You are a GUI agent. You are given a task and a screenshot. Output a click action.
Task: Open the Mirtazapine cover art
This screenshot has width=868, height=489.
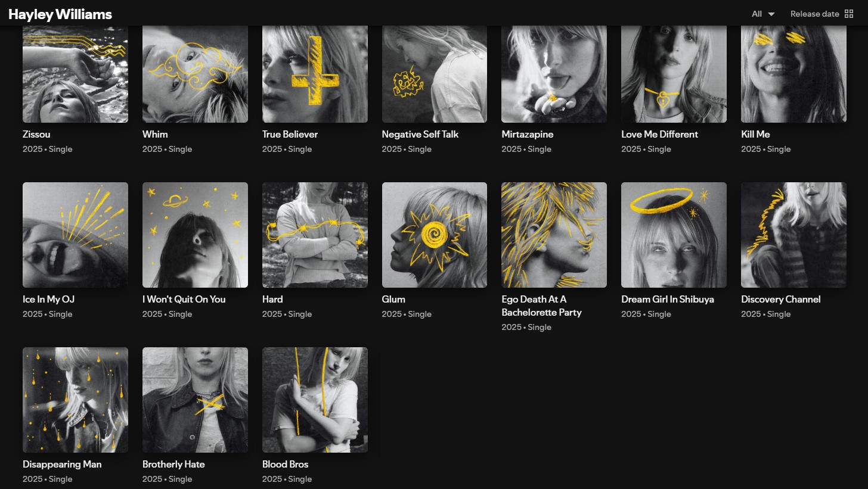pos(554,74)
